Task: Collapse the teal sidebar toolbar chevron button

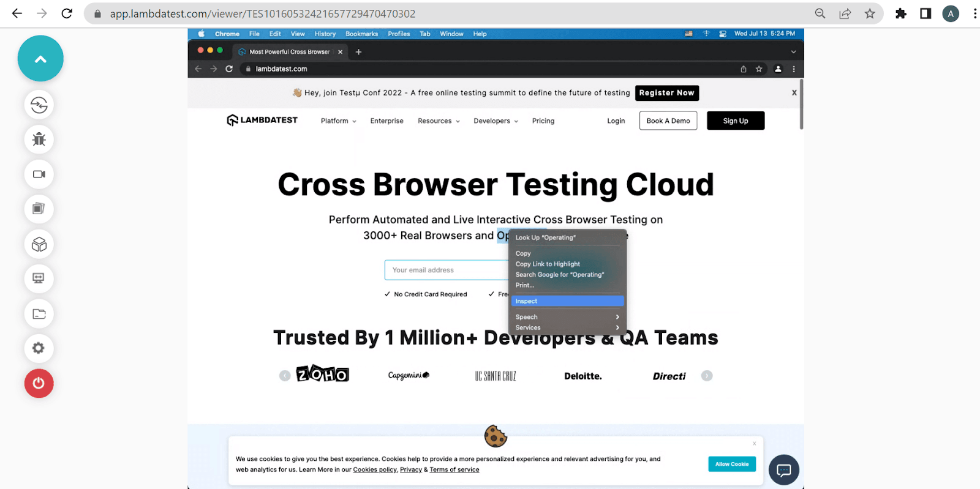Action: point(40,59)
